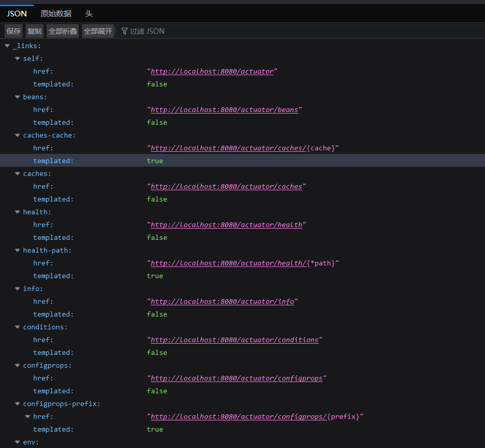The width and height of the screenshot is (485, 448).
Task: Click the false value under info
Action: pyautogui.click(x=157, y=314)
